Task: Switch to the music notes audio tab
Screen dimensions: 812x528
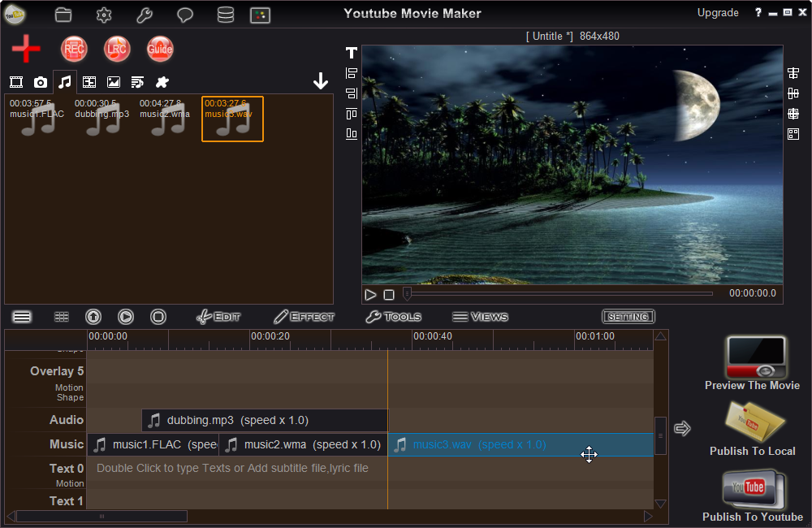Action: 65,82
